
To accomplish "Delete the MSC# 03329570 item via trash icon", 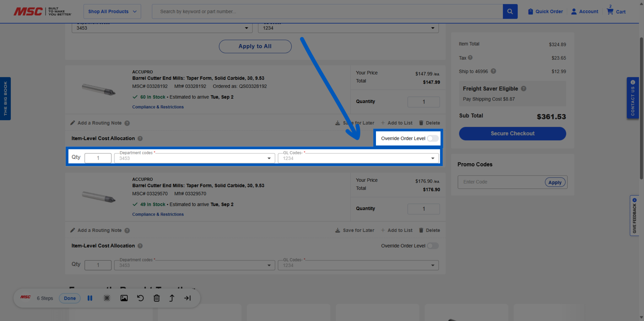I will (421, 230).
